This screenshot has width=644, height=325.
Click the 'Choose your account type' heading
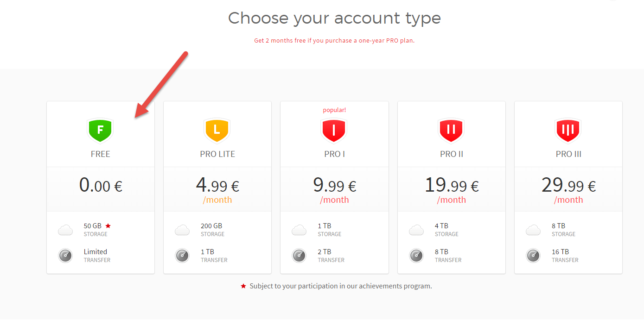pos(334,19)
